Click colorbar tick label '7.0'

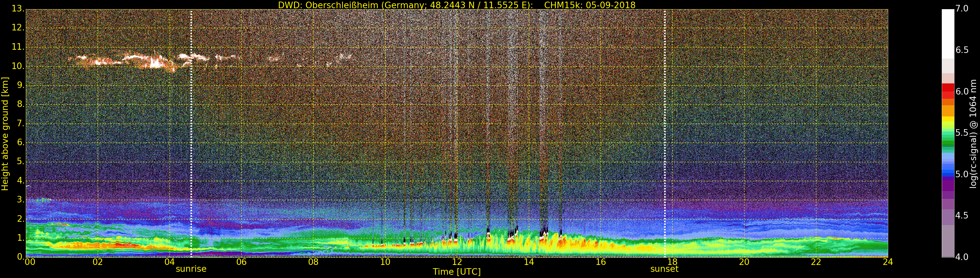[962, 9]
